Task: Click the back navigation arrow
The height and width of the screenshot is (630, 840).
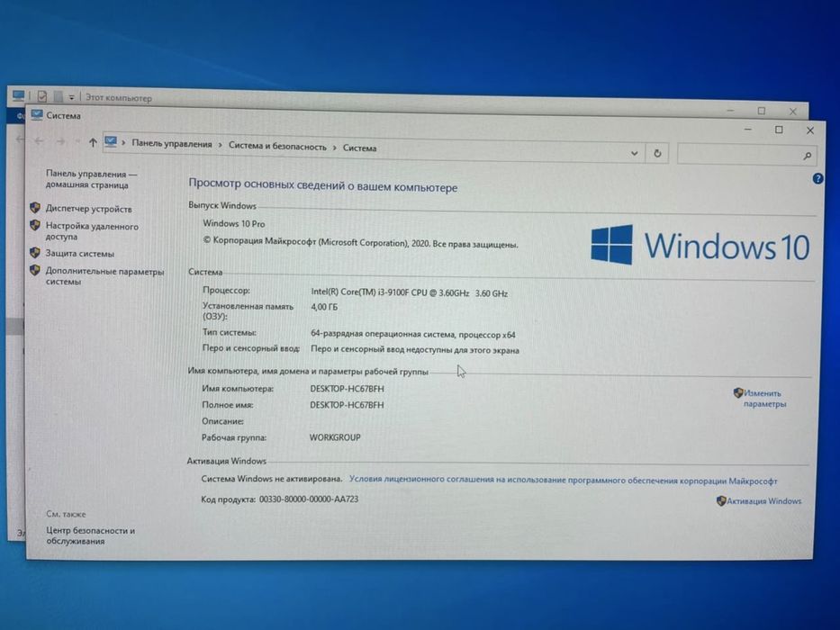Action: [39, 141]
